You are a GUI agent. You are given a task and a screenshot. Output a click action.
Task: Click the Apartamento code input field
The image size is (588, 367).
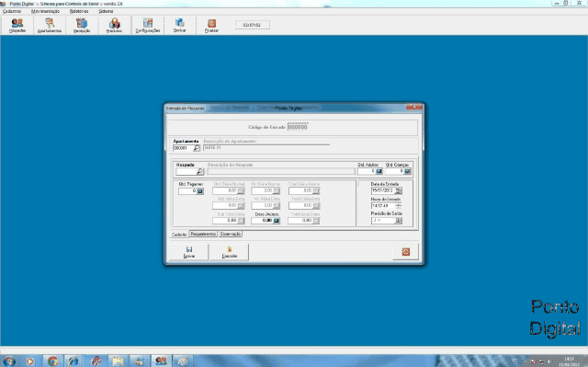click(183, 148)
